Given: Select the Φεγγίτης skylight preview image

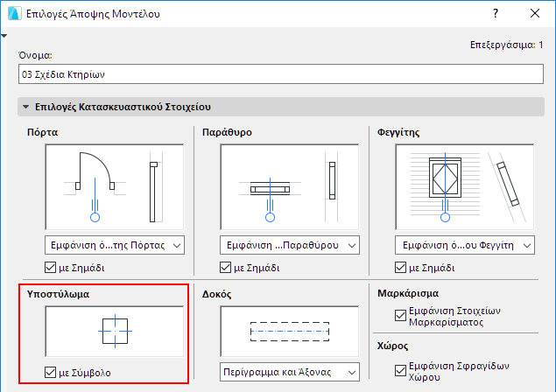Looking at the screenshot, I should click(464, 185).
